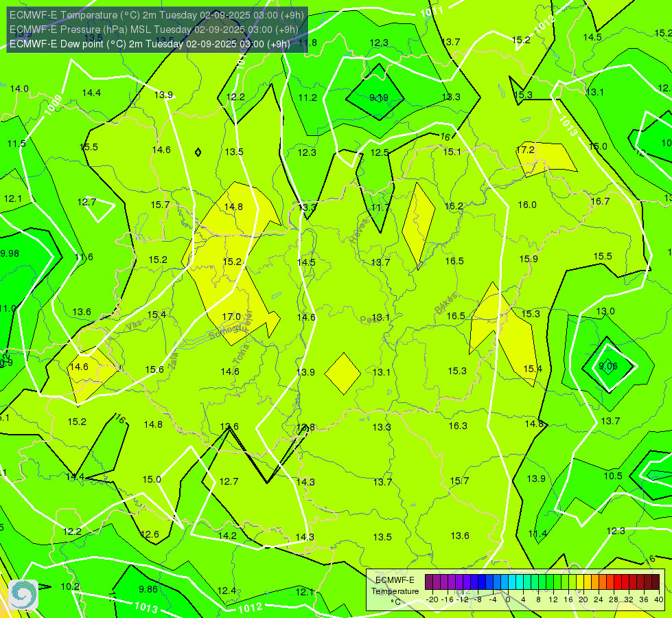Select the ECMWF-E Pressure MSL header line
Viewport: 672px width, 618px height.
[154, 30]
